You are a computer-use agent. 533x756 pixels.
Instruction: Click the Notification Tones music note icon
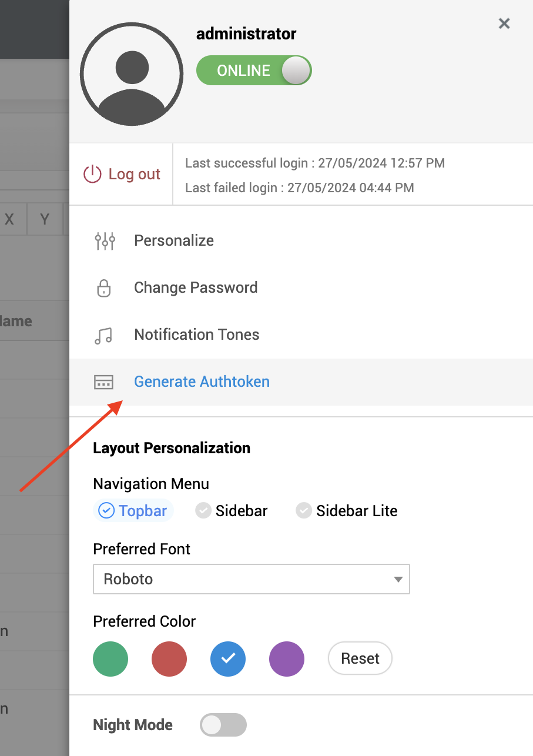[x=103, y=335]
